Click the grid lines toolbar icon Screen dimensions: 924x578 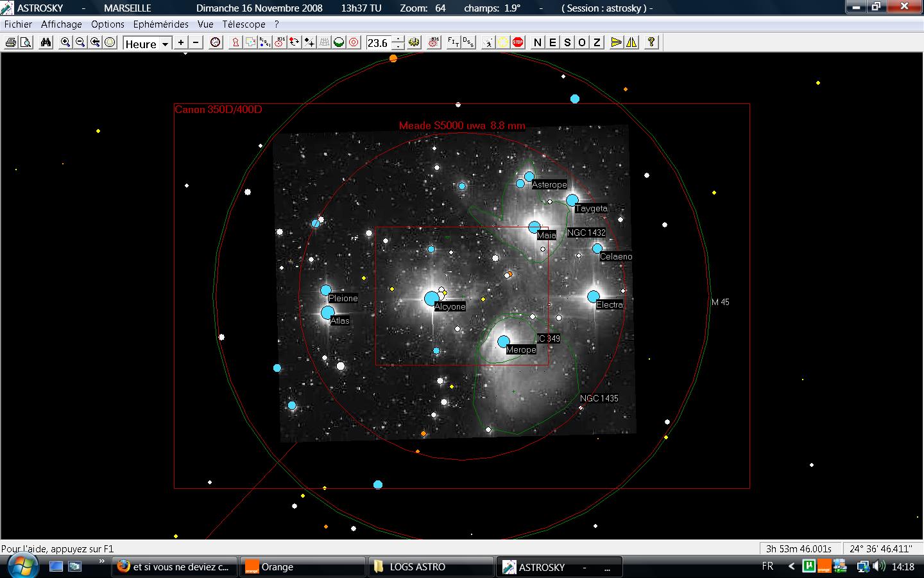[324, 42]
